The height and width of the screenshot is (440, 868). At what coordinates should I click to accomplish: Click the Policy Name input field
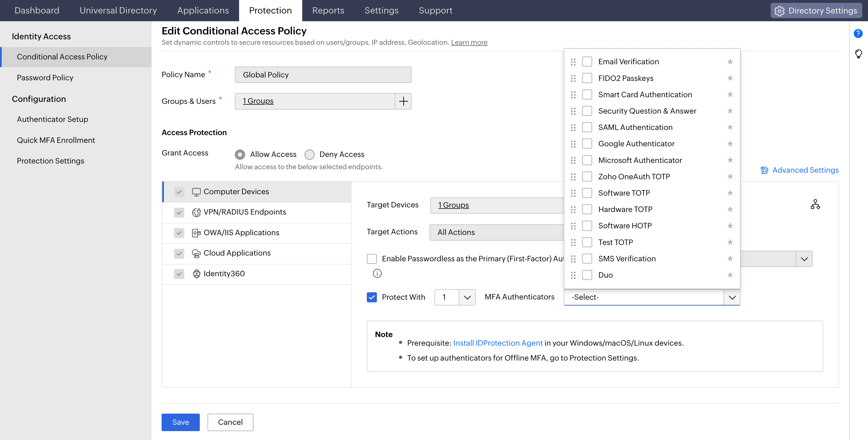pyautogui.click(x=323, y=75)
